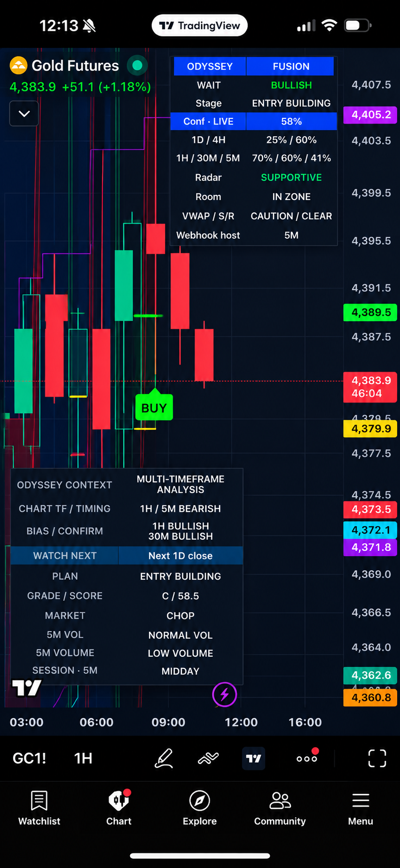This screenshot has width=400, height=868.
Task: Select the purple 4,405.2 price label
Action: coord(370,115)
